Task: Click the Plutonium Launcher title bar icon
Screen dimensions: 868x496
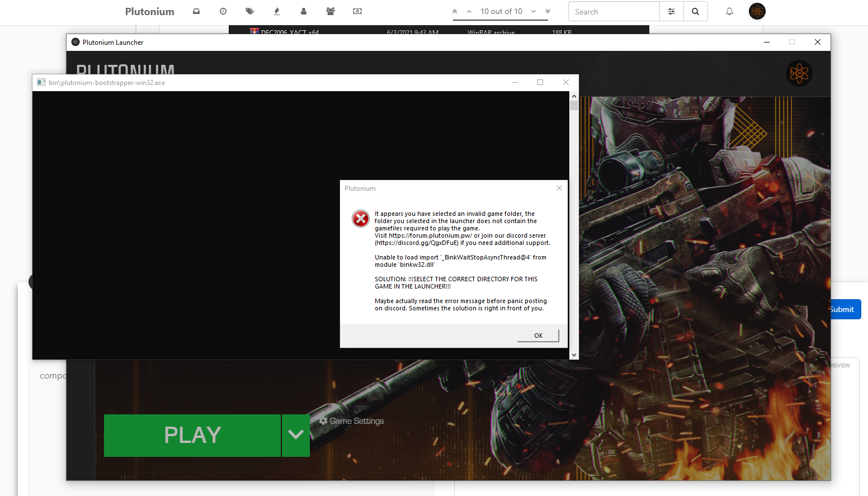Action: click(76, 42)
